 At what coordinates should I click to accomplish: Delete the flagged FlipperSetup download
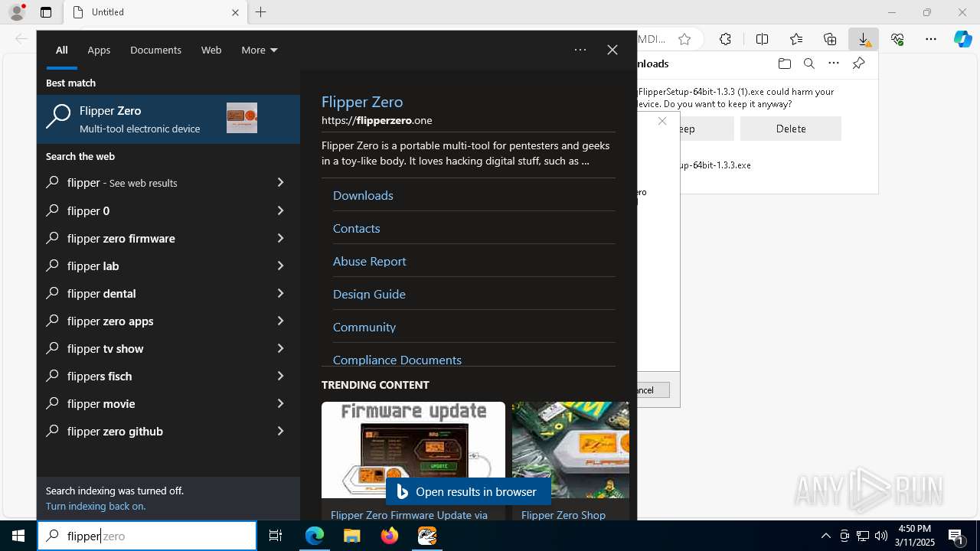tap(791, 129)
